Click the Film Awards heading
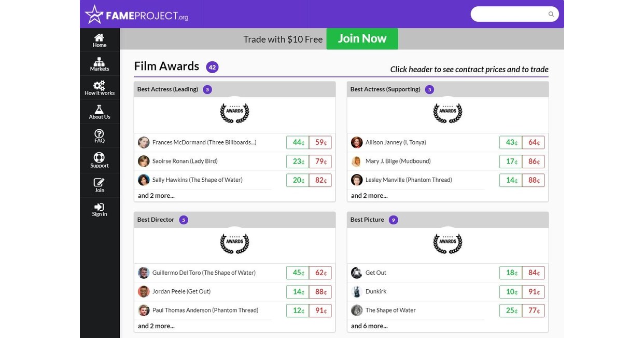The height and width of the screenshot is (338, 644). point(166,66)
